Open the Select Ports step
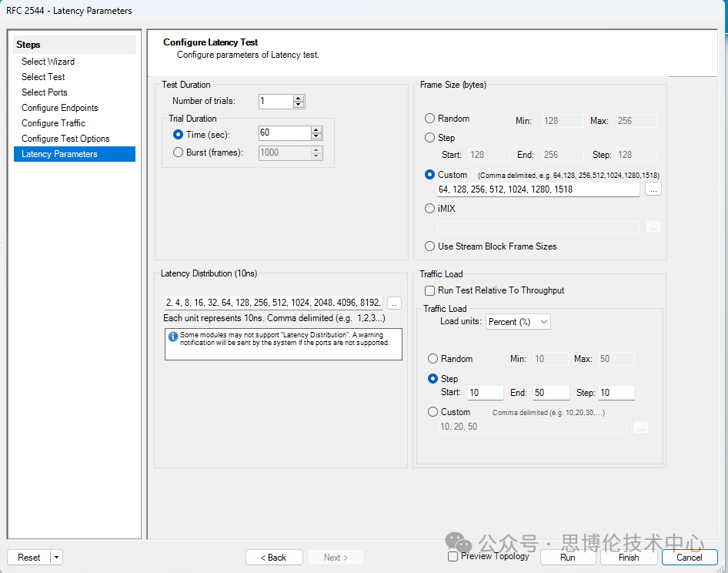 pos(45,92)
